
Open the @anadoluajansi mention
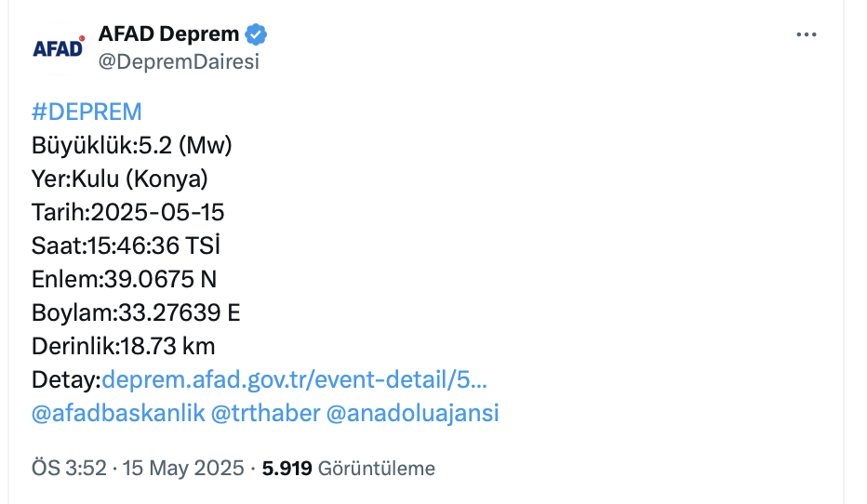412,413
